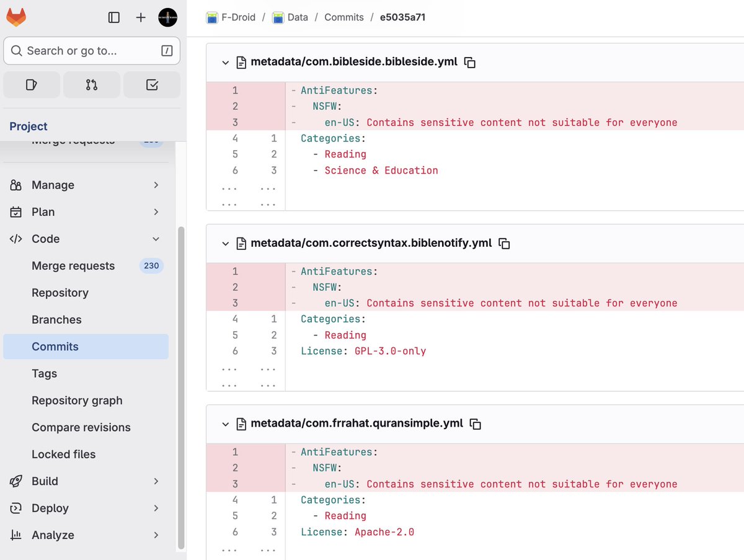Click the Data project avatar in breadcrumb

(278, 17)
